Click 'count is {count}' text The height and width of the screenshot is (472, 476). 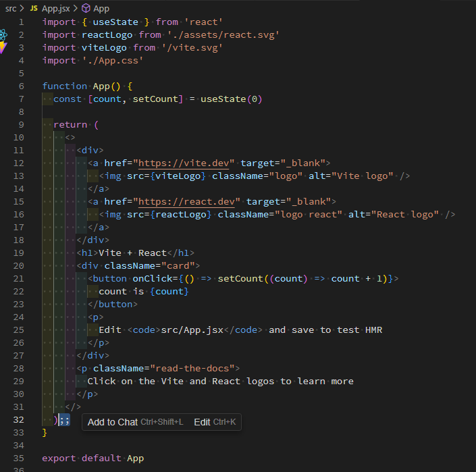pos(144,292)
